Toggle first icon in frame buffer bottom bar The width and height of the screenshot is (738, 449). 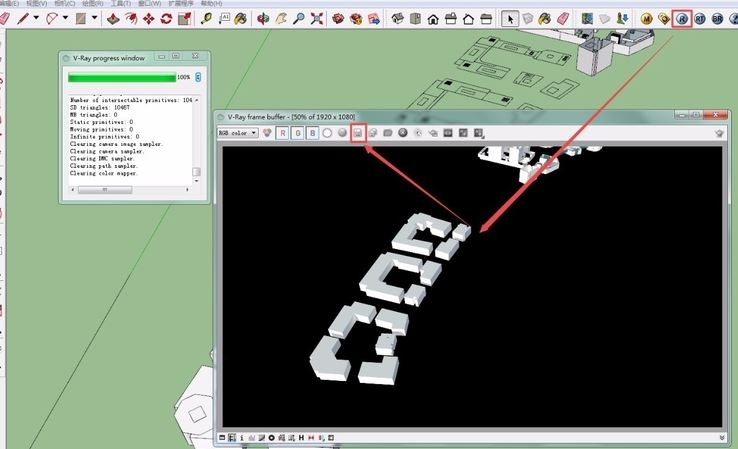(x=222, y=438)
